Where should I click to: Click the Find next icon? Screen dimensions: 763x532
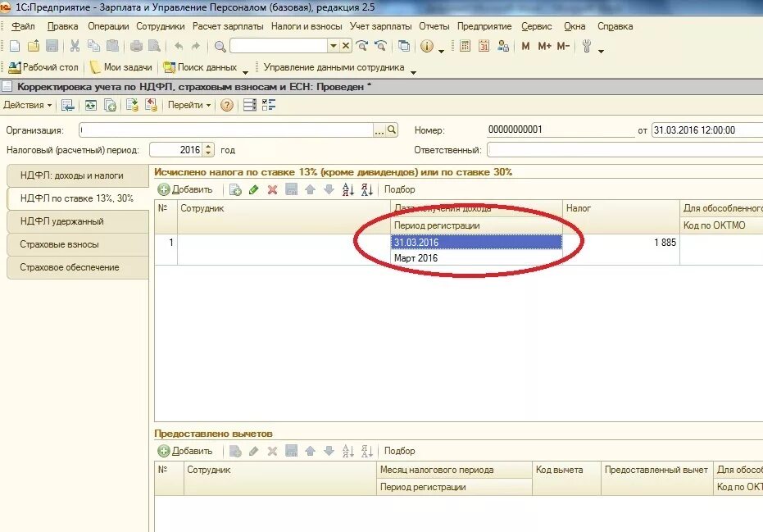(361, 46)
